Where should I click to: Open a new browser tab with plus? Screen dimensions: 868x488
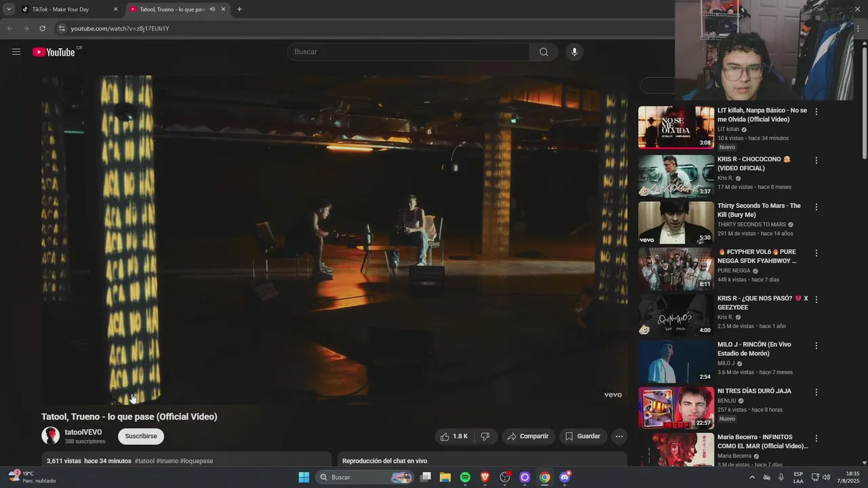coord(239,9)
